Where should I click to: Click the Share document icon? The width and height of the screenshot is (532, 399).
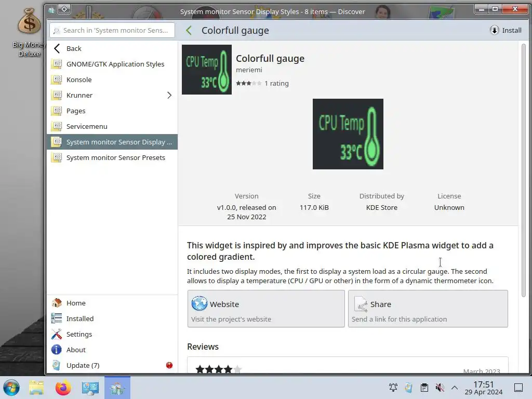[x=361, y=303]
